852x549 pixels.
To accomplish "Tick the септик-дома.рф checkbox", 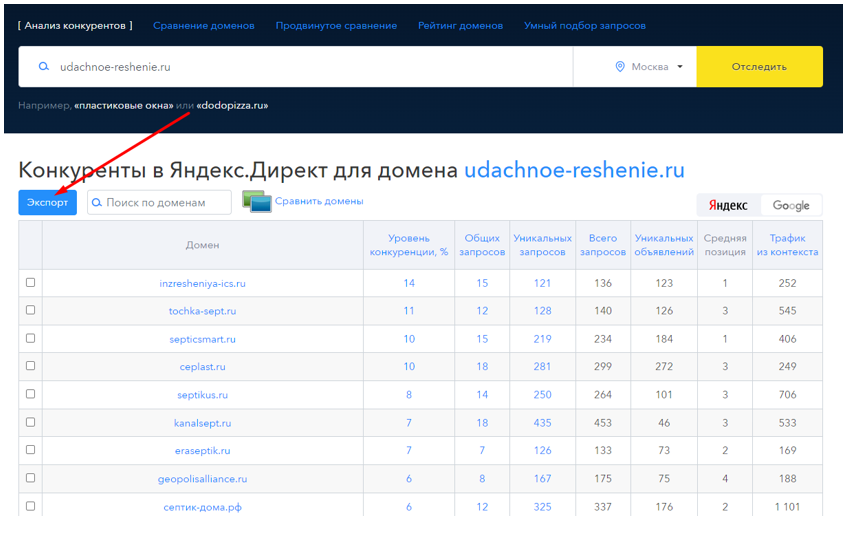I will point(30,506).
